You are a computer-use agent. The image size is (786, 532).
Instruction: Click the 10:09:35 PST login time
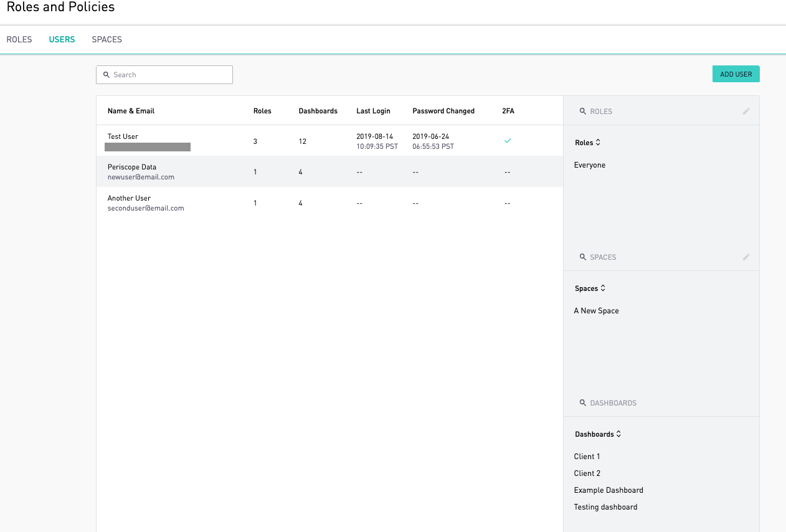(x=377, y=146)
